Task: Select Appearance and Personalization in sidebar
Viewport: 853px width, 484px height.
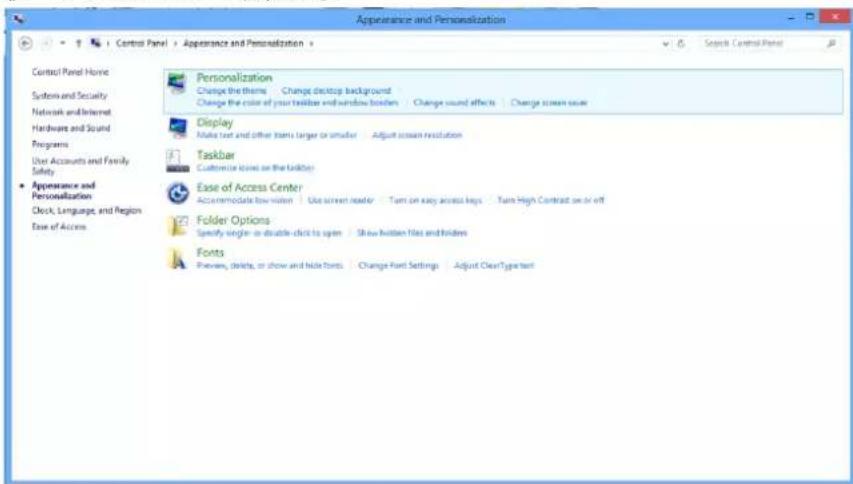Action: (x=63, y=190)
